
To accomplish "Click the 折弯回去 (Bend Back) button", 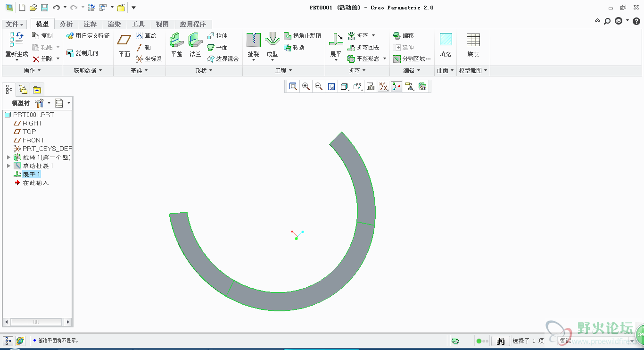I will point(363,48).
